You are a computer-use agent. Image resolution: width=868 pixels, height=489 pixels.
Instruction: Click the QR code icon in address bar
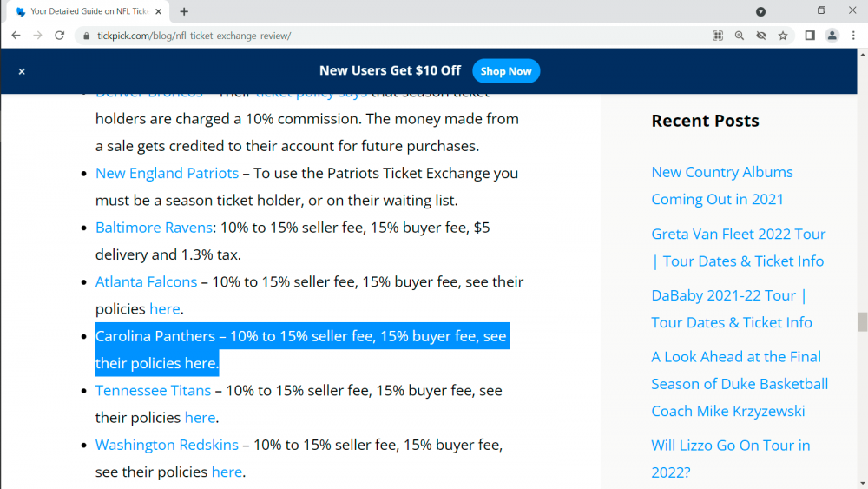718,36
